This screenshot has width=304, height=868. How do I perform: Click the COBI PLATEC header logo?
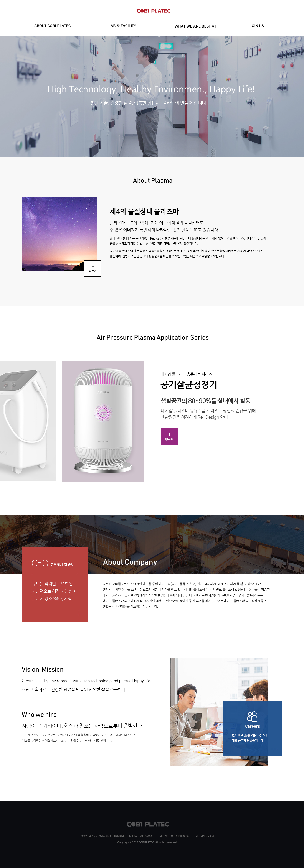pos(153,11)
